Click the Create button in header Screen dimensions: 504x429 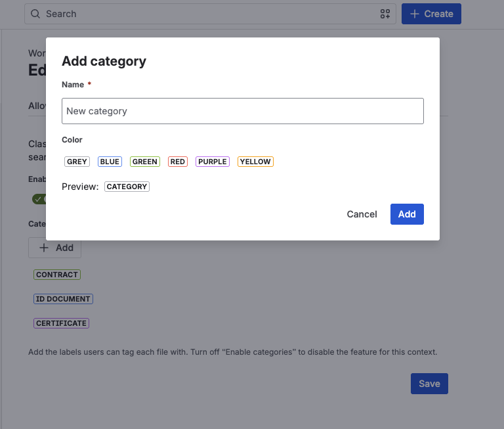(431, 14)
